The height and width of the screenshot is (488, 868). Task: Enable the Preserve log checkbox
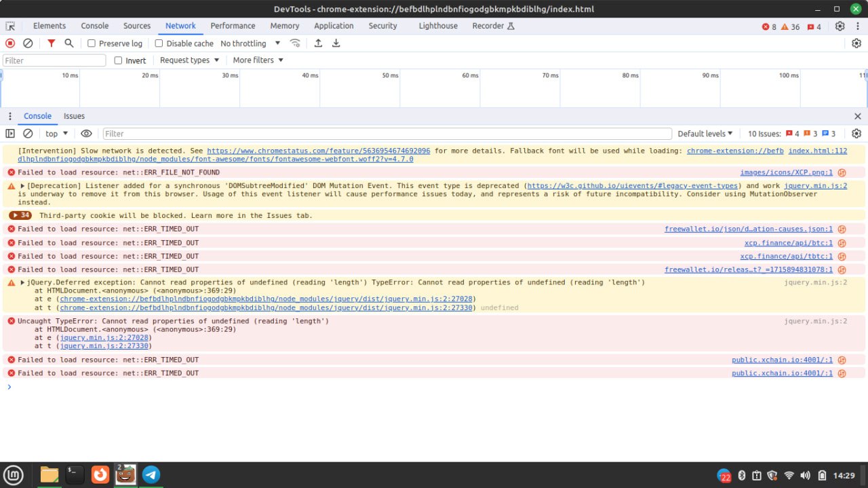click(92, 43)
